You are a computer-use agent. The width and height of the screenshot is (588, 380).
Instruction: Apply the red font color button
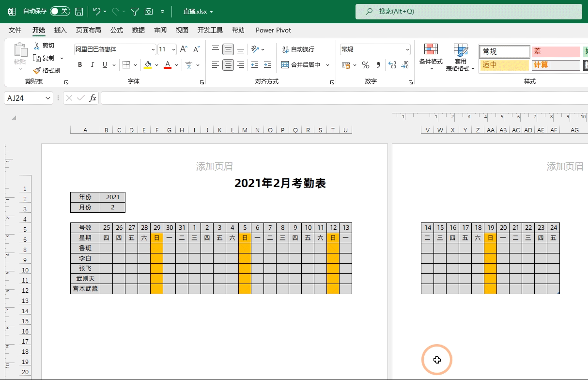coord(168,65)
